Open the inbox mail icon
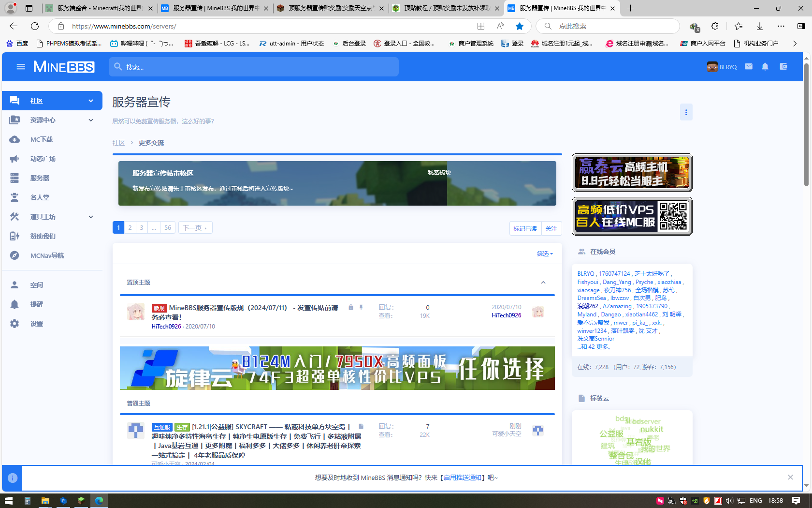This screenshot has height=508, width=812. coord(748,67)
